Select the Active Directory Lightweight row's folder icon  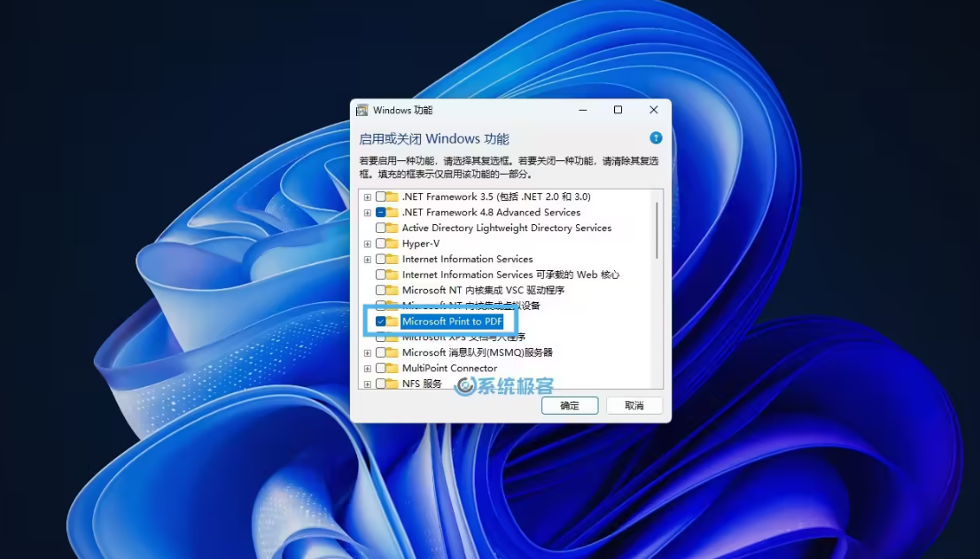[392, 228]
